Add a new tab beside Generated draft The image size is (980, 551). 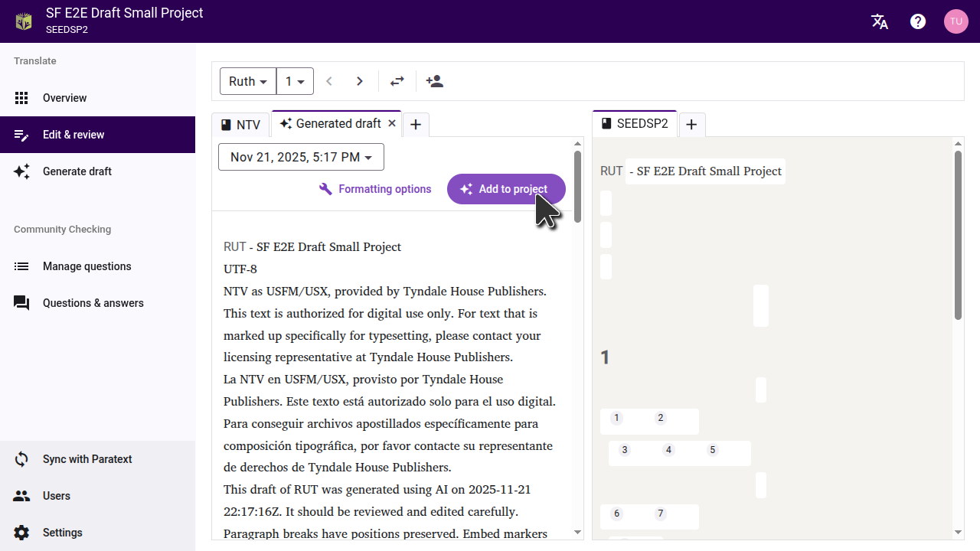[x=416, y=125]
